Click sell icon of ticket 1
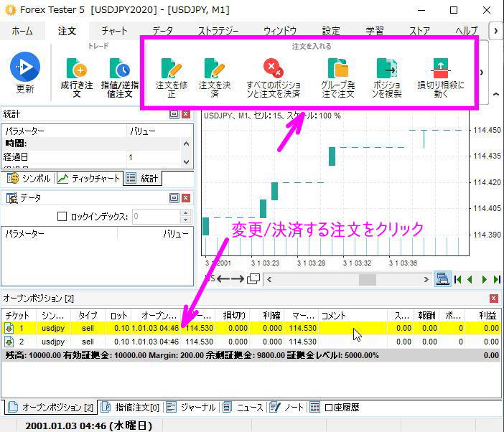 (9, 328)
